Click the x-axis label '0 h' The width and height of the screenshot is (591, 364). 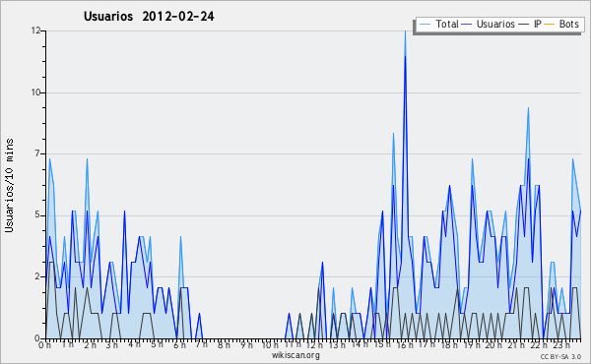[44, 344]
